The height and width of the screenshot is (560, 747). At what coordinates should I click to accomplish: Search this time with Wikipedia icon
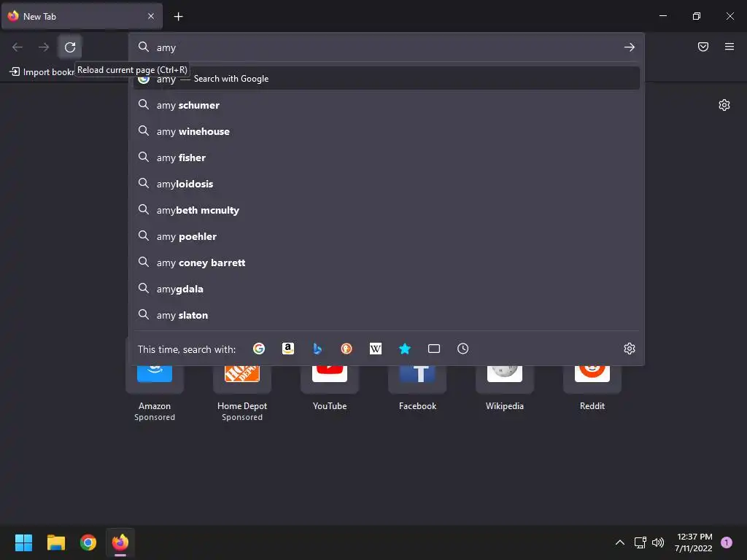pyautogui.click(x=376, y=349)
